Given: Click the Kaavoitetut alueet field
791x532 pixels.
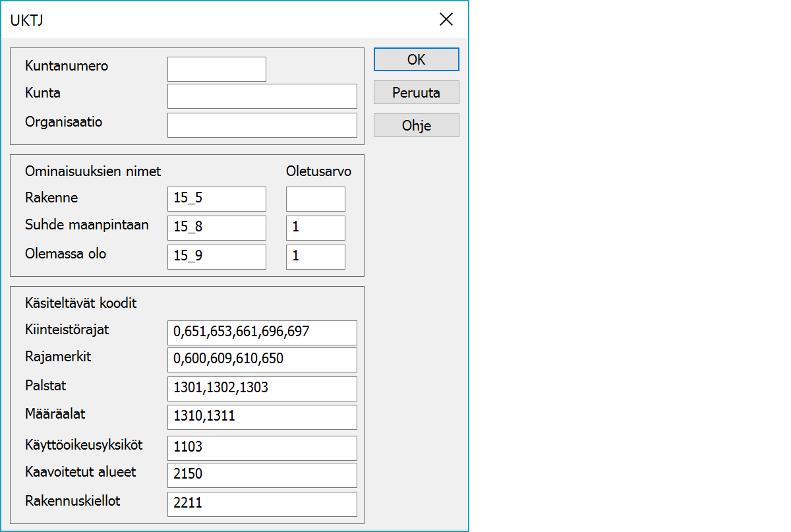Looking at the screenshot, I should pyautogui.click(x=262, y=475).
